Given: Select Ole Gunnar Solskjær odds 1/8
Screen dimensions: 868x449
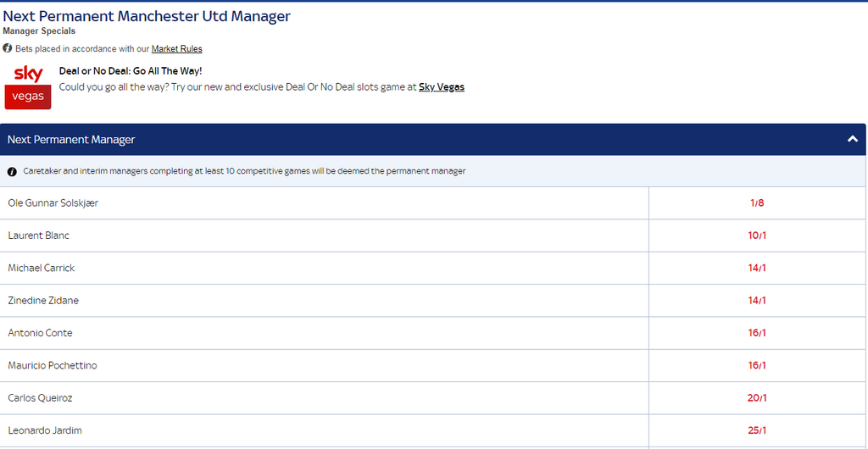Looking at the screenshot, I should (x=757, y=203).
